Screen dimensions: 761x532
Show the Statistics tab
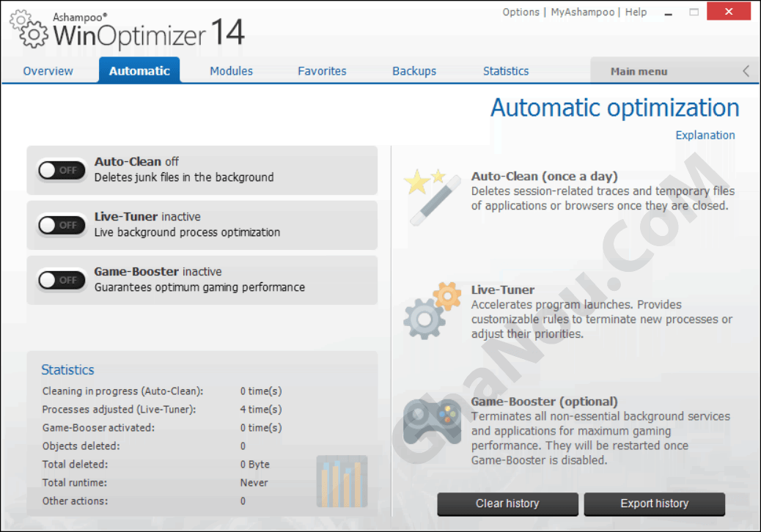[506, 71]
